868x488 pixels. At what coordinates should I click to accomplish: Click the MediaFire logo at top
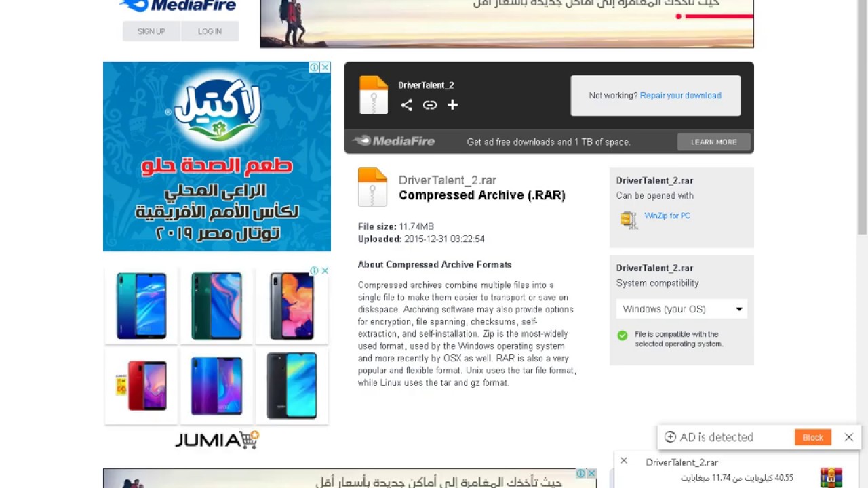[x=178, y=6]
